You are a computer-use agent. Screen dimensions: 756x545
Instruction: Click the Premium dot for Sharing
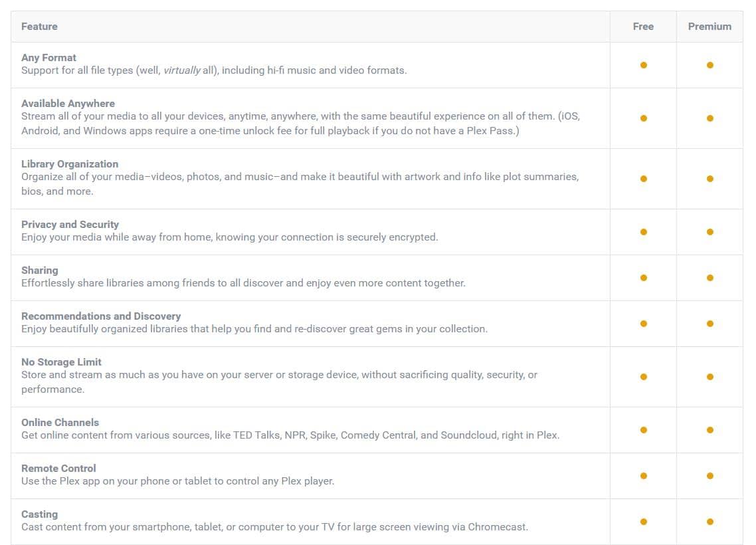(709, 278)
